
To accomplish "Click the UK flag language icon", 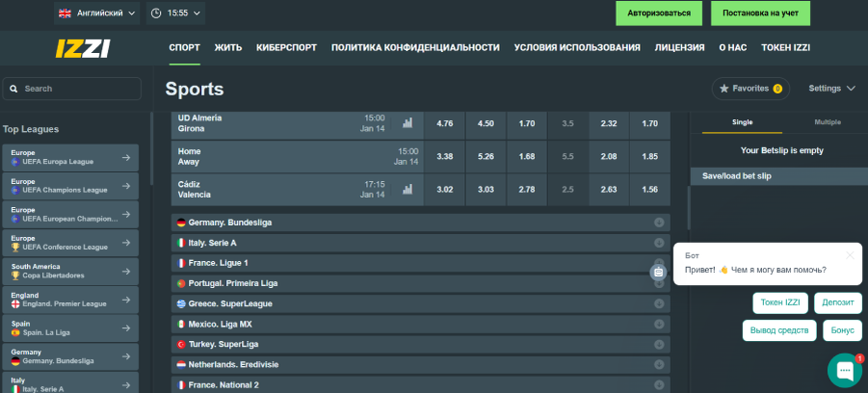I will tap(65, 13).
